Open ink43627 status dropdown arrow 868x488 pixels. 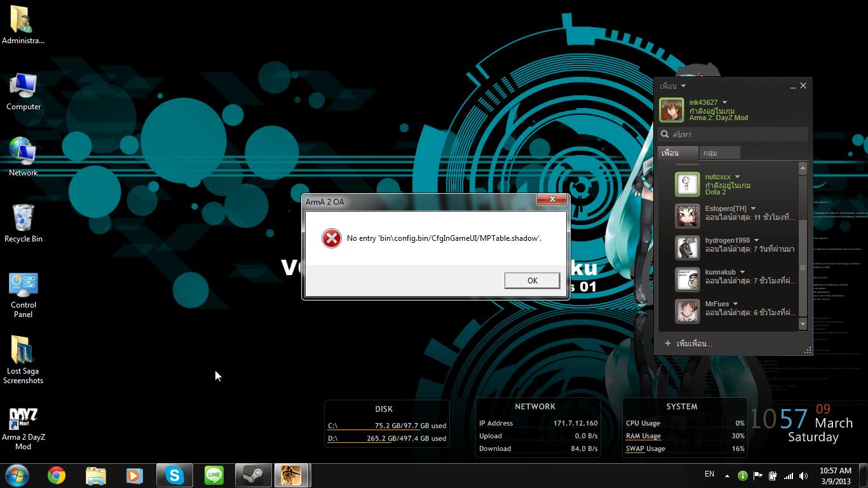[x=724, y=102]
